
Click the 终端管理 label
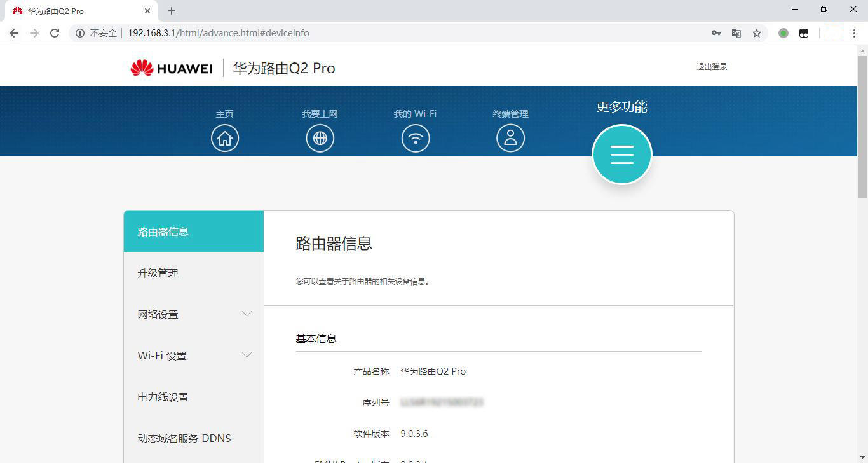pos(510,114)
